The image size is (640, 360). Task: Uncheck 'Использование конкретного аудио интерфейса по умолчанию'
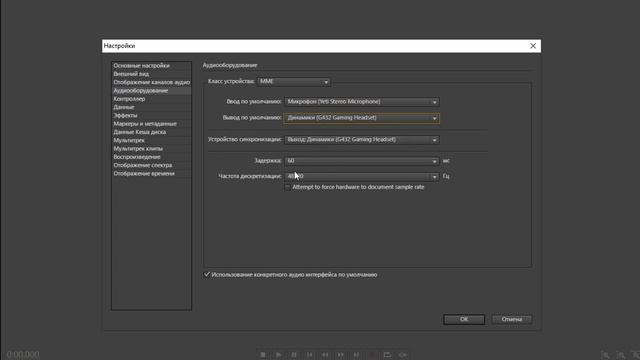point(207,275)
